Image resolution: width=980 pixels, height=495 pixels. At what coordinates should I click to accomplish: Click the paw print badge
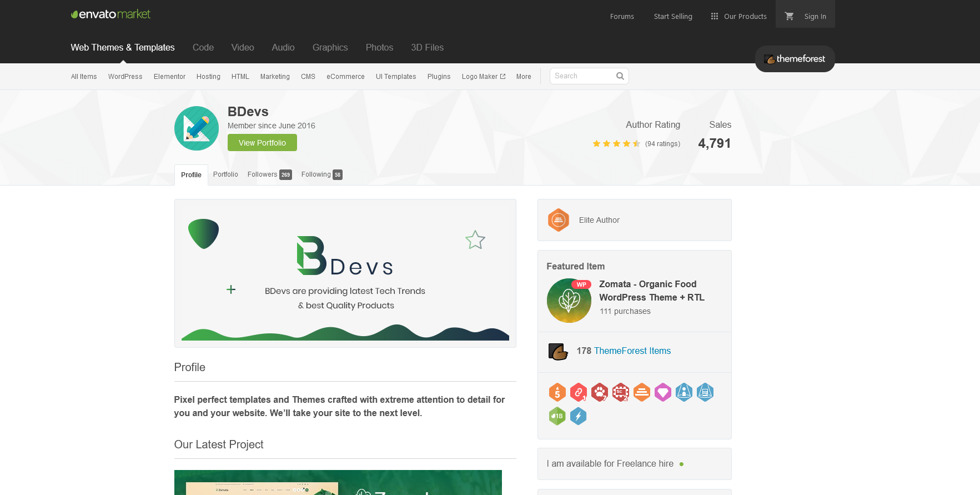pos(600,392)
